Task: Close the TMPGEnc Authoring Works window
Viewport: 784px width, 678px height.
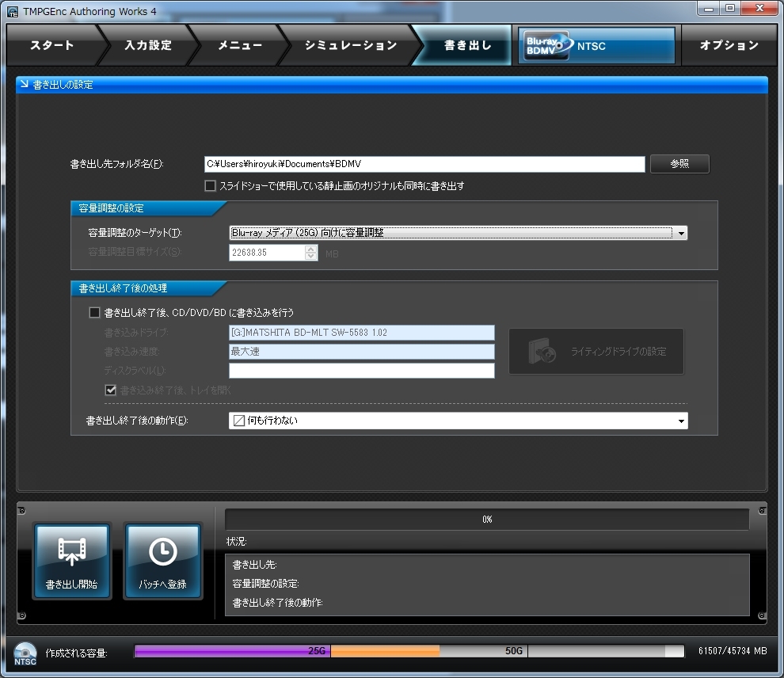Action: pyautogui.click(x=759, y=9)
